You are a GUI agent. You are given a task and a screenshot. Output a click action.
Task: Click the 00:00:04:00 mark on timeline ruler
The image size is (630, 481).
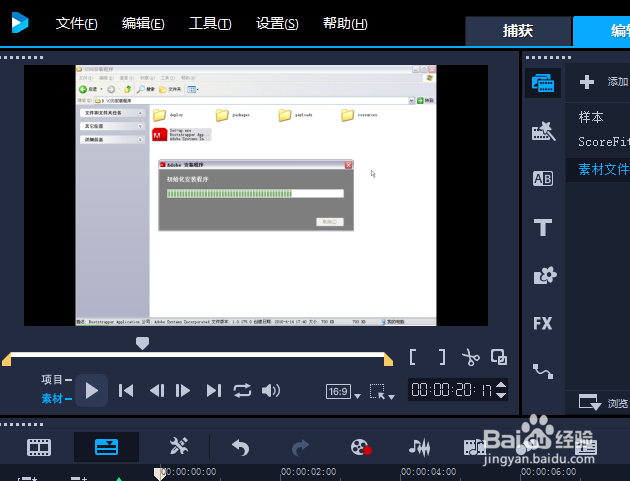[x=428, y=471]
